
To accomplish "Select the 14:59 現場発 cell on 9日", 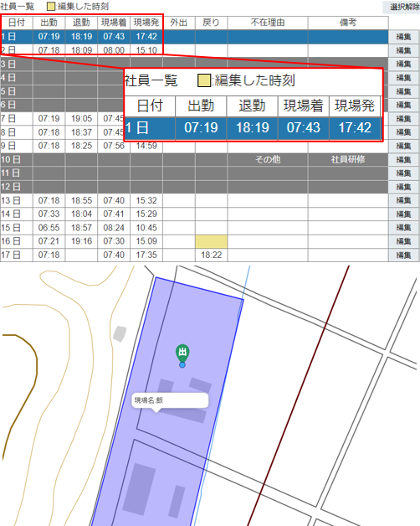I will click(146, 146).
